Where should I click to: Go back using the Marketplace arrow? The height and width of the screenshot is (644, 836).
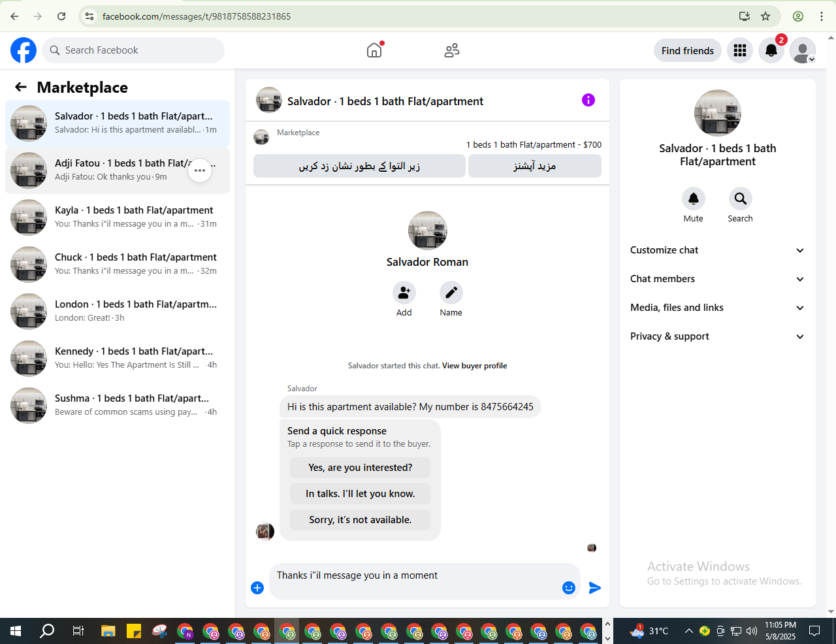tap(21, 87)
